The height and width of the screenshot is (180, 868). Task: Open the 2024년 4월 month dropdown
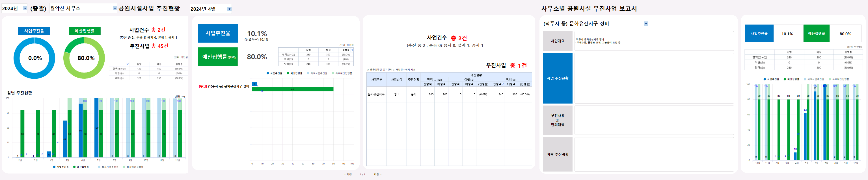pos(230,9)
